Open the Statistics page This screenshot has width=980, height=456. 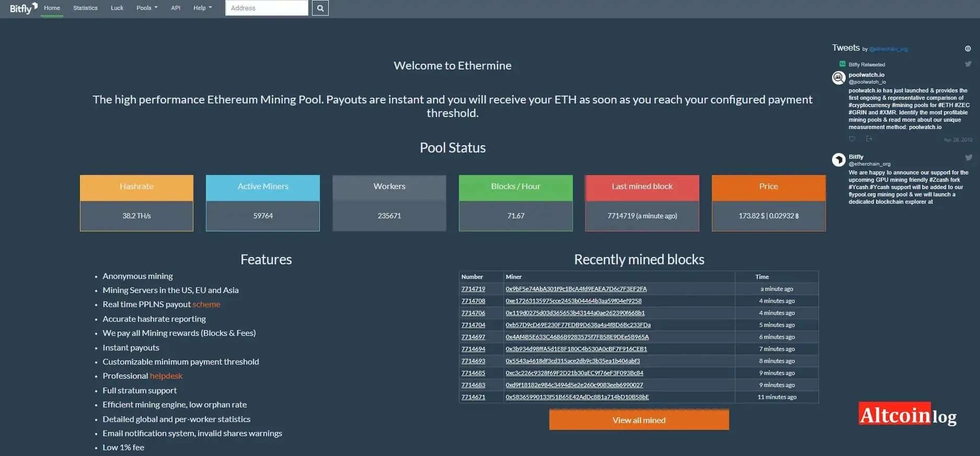tap(85, 8)
